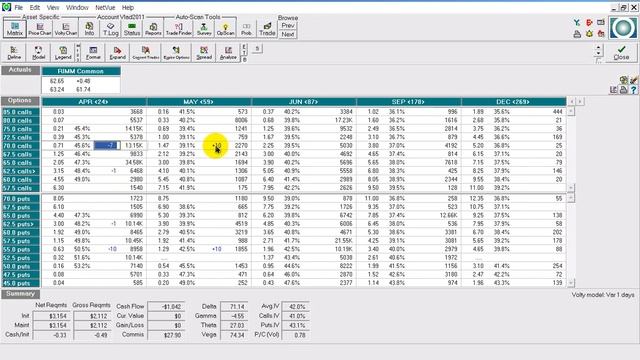Image resolution: width=640 pixels, height=360 pixels.
Task: Click the puts section scrollbar down arrow
Action: pos(571,282)
